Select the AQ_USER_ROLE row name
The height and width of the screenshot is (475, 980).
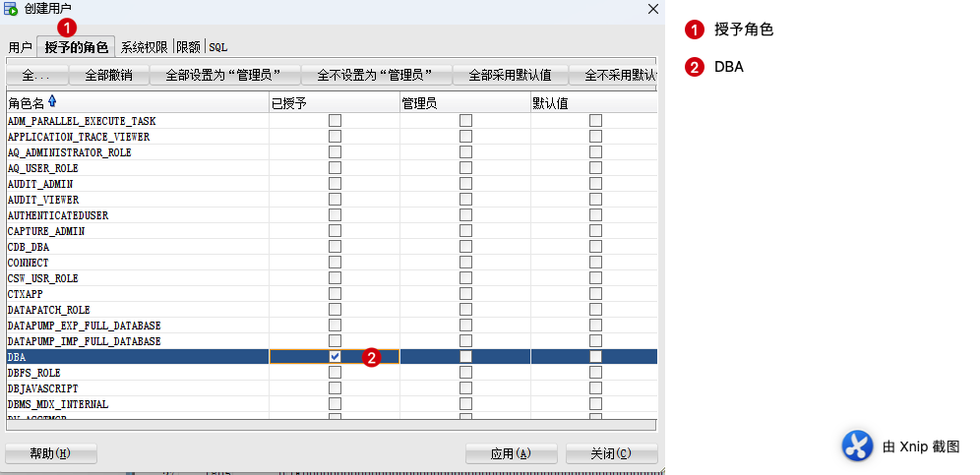(43, 168)
